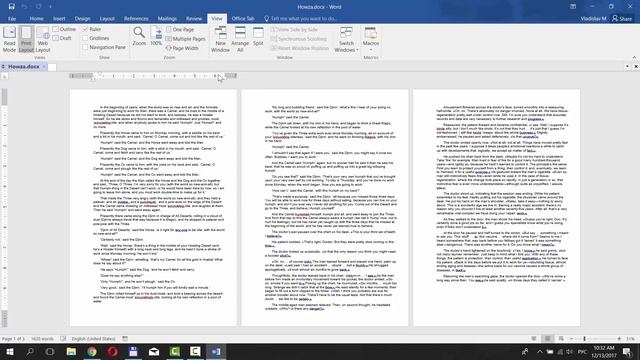Click English (United States) language indicator
640x360 pixels.
tap(93, 339)
